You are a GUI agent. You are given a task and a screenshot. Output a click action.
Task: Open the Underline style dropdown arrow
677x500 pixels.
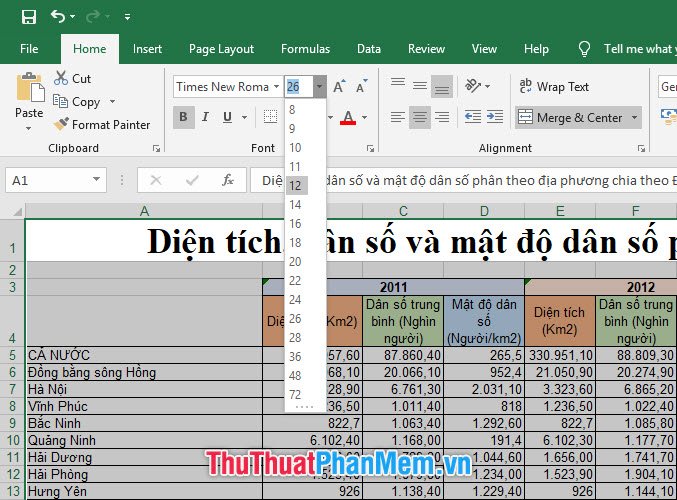pos(244,117)
